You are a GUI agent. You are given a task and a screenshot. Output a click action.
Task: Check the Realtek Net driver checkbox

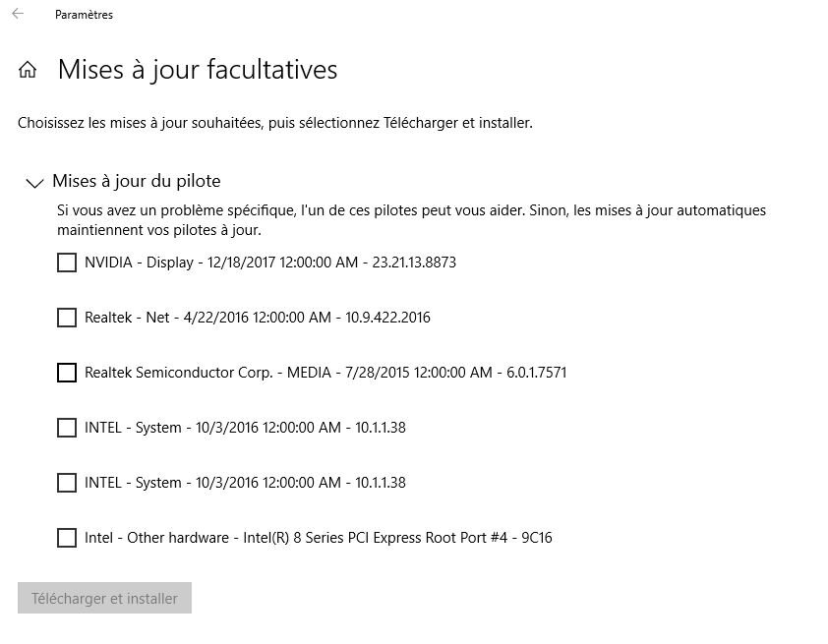(x=67, y=318)
